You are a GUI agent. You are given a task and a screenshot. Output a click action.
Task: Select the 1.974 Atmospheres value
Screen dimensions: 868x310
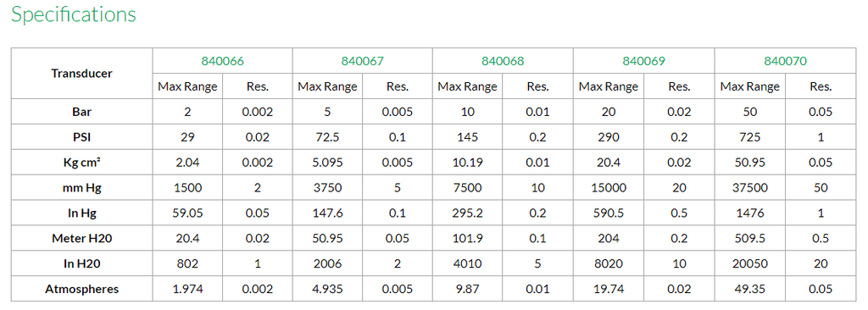coord(187,289)
